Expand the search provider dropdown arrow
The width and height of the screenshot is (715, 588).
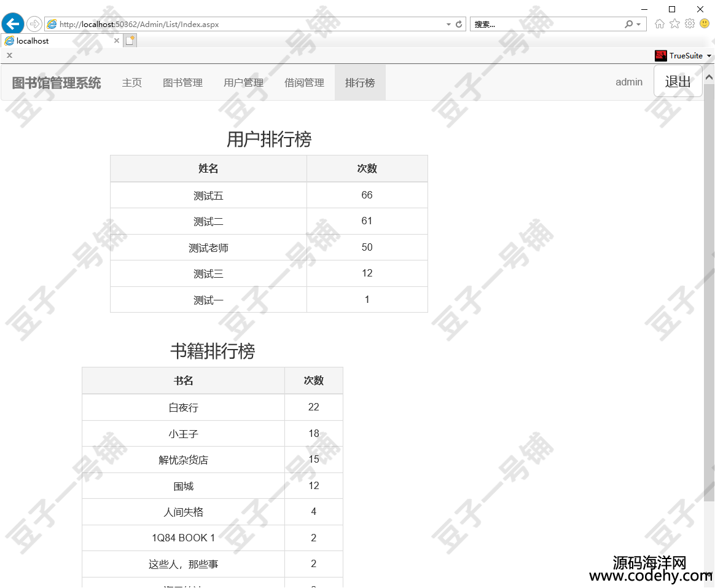(639, 25)
